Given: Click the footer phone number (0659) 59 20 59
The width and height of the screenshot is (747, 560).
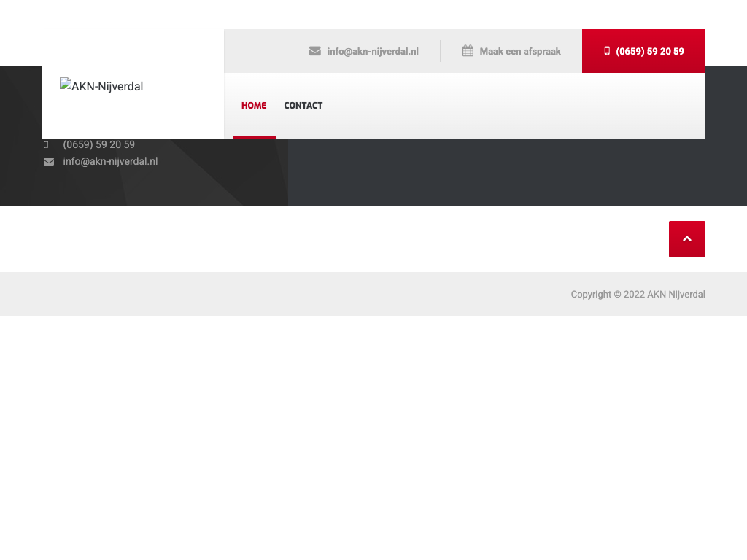Looking at the screenshot, I should 98,145.
